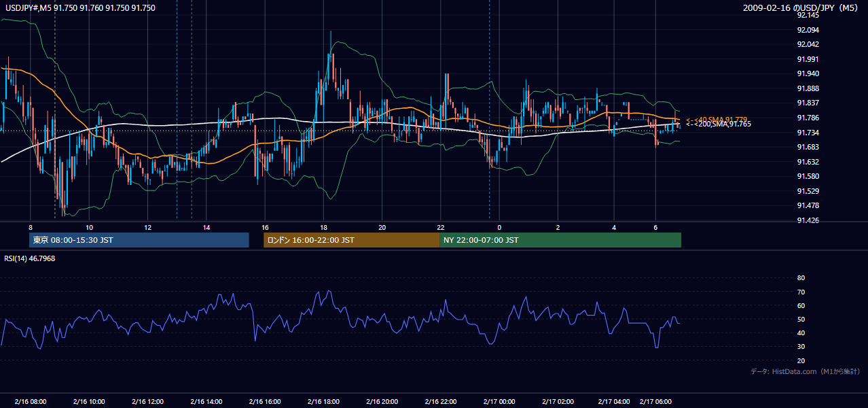This screenshot has height=408, width=868.
Task: Click hour label 16 under price chart
Action: tap(265, 227)
